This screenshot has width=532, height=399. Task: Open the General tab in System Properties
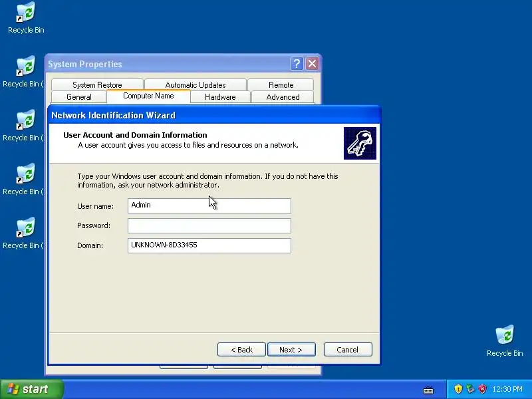(x=78, y=97)
